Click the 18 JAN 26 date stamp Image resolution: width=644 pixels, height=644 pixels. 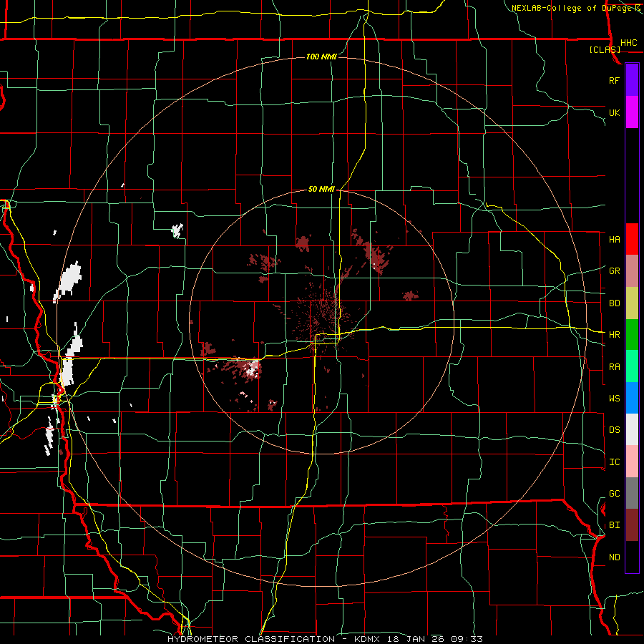pos(414,639)
